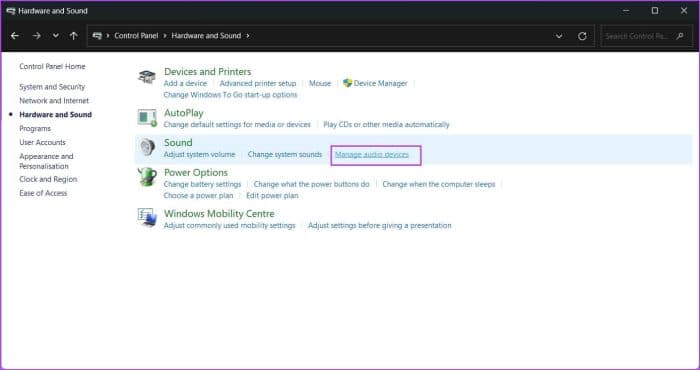
Task: Maximize the Hardware and Sound window
Action: [654, 11]
